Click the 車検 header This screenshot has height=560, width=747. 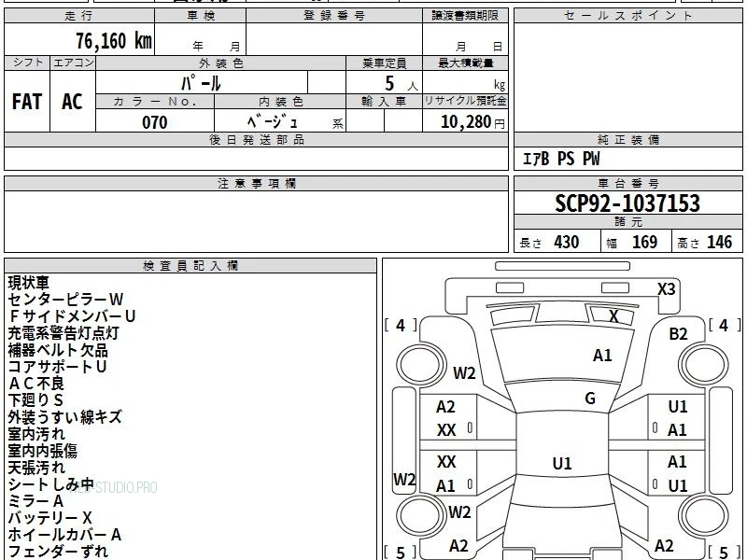[x=201, y=16]
